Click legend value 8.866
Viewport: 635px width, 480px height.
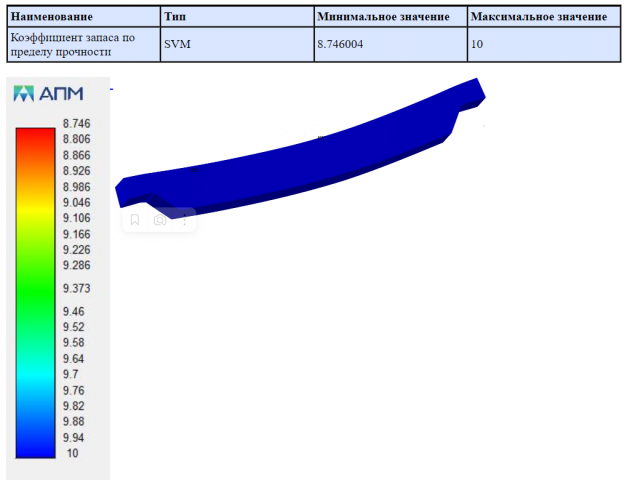[77, 156]
